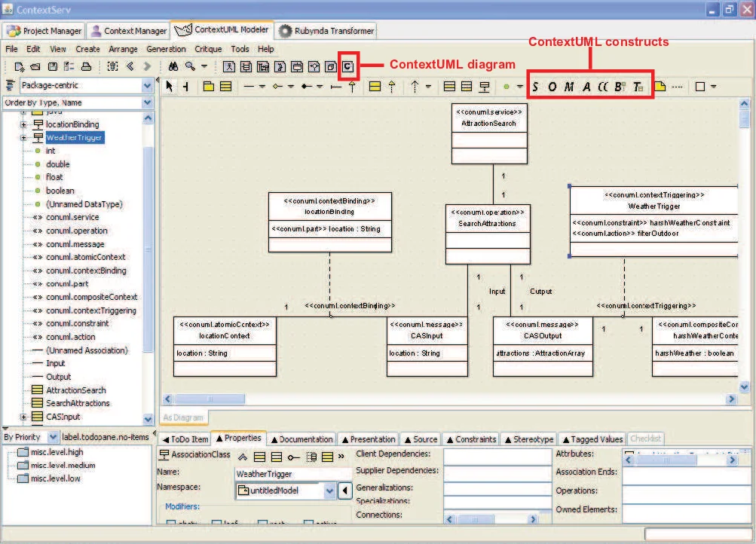This screenshot has height=544, width=756.
Task: Open the Package-centric perspective dropdown
Action: (147, 86)
